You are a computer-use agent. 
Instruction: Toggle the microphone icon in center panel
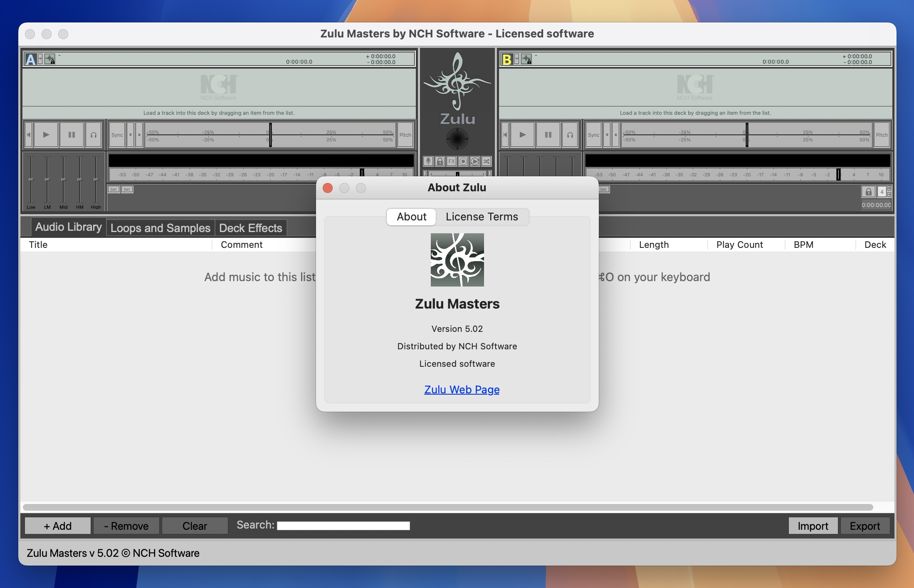(x=428, y=161)
